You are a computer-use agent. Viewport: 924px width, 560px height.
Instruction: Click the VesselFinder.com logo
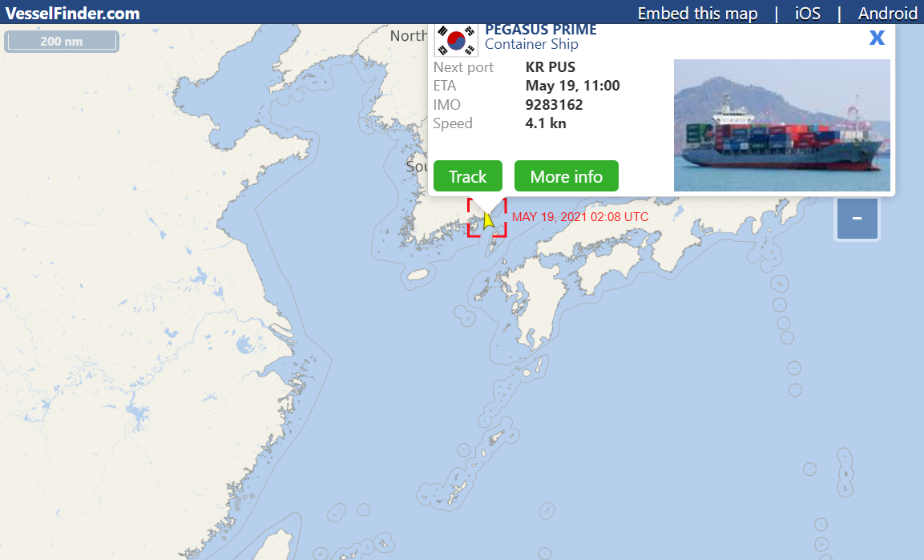[x=72, y=13]
